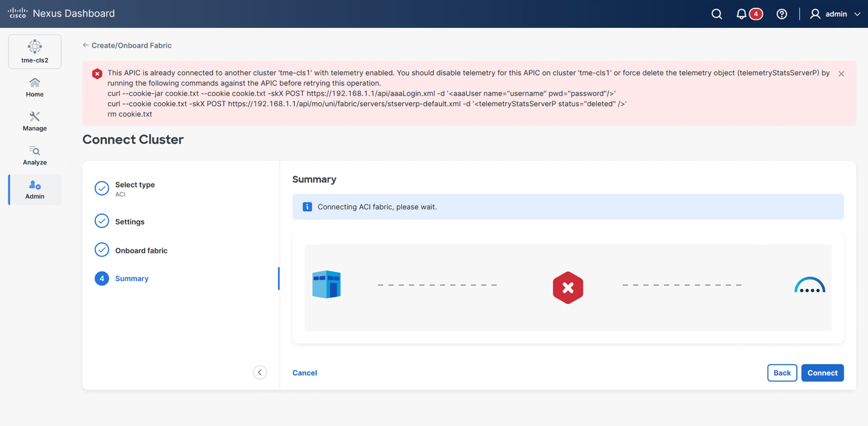This screenshot has width=868, height=426.
Task: Click the curl stserverp-default.xml command line
Action: tap(367, 104)
